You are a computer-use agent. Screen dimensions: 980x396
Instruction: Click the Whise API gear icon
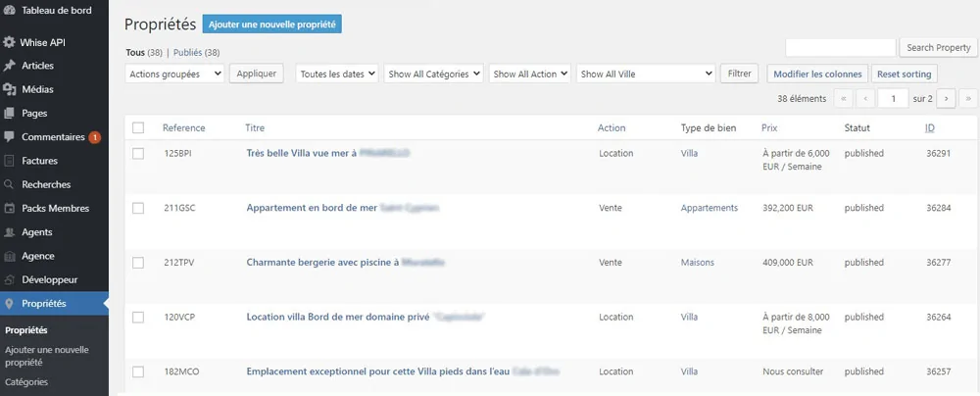[x=9, y=42]
